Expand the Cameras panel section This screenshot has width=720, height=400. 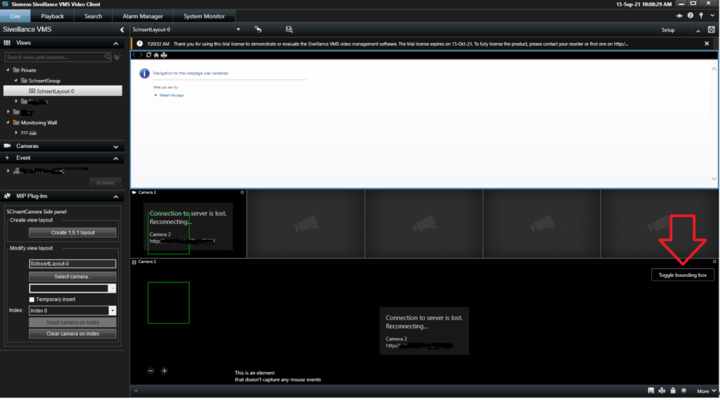116,146
